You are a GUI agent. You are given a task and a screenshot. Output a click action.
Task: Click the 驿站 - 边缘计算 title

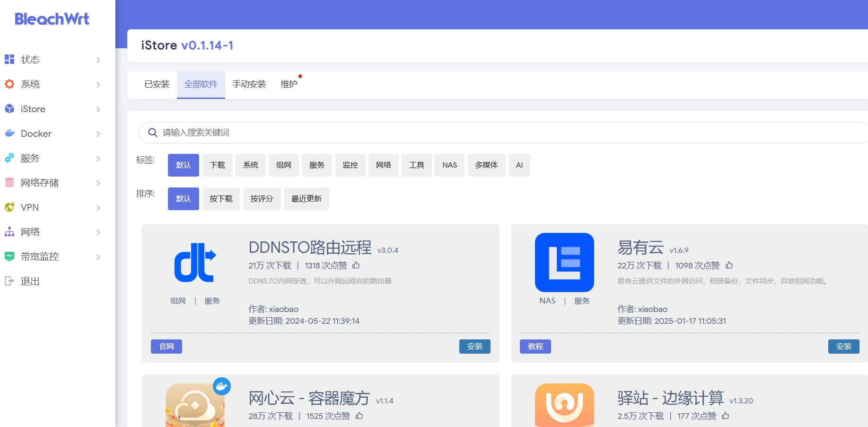point(671,398)
